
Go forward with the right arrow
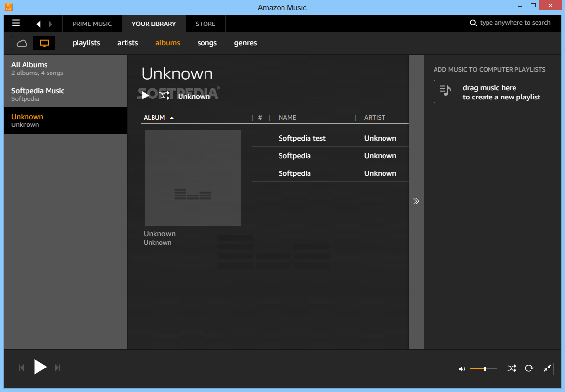[x=50, y=24]
